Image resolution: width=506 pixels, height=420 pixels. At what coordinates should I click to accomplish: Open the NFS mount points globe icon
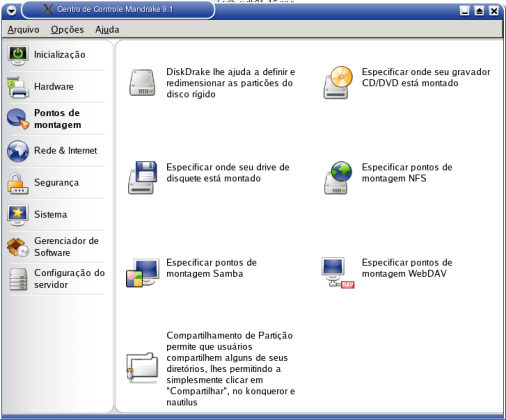pos(338,178)
